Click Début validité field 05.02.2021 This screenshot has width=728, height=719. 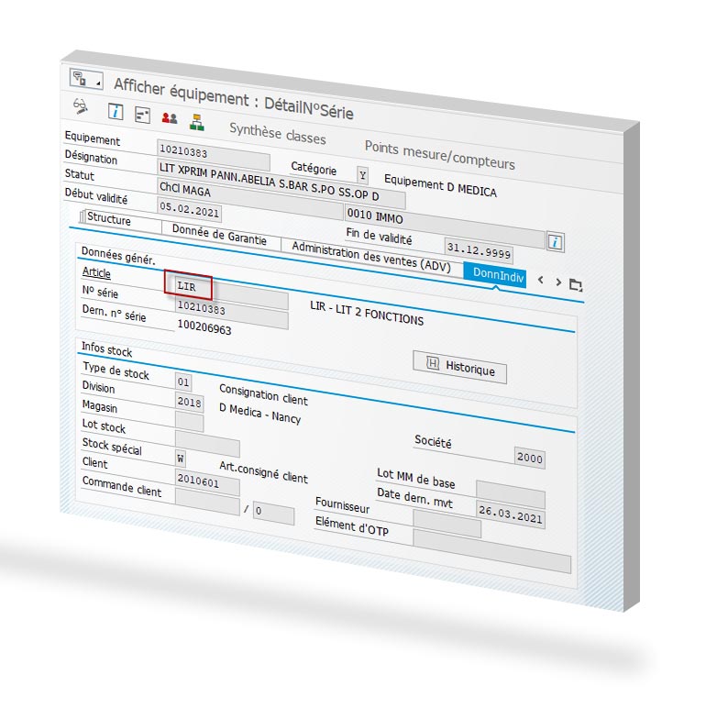(190, 209)
